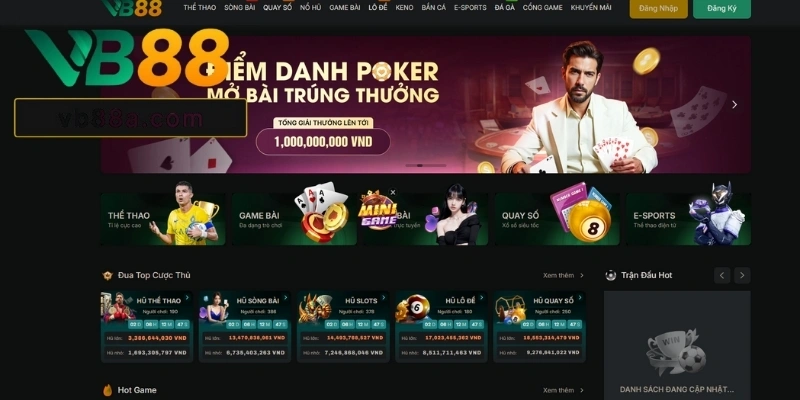The width and height of the screenshot is (800, 400).
Task: Open the Mini Game floating icon
Action: (378, 211)
